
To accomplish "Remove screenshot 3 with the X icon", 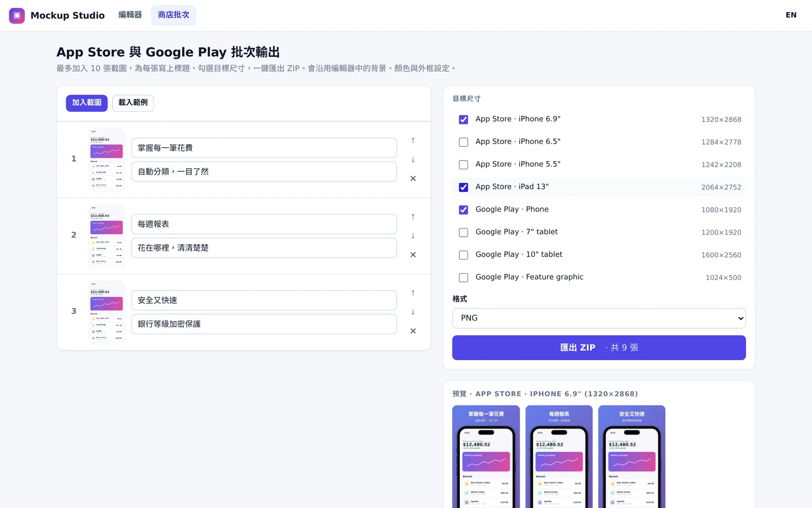I will click(x=413, y=331).
